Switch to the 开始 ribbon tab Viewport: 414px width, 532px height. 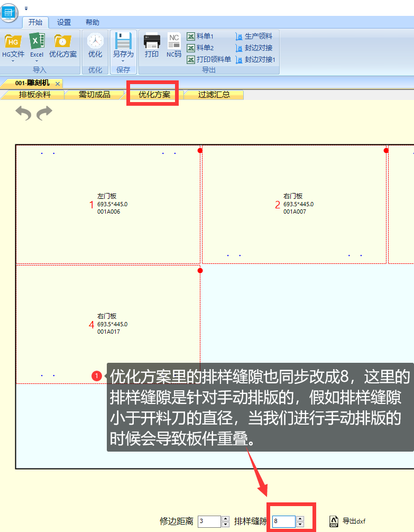(x=35, y=22)
